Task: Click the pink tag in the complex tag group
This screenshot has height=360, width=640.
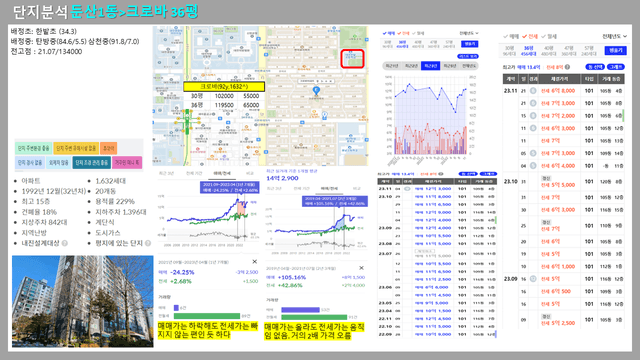Action: click(x=127, y=162)
